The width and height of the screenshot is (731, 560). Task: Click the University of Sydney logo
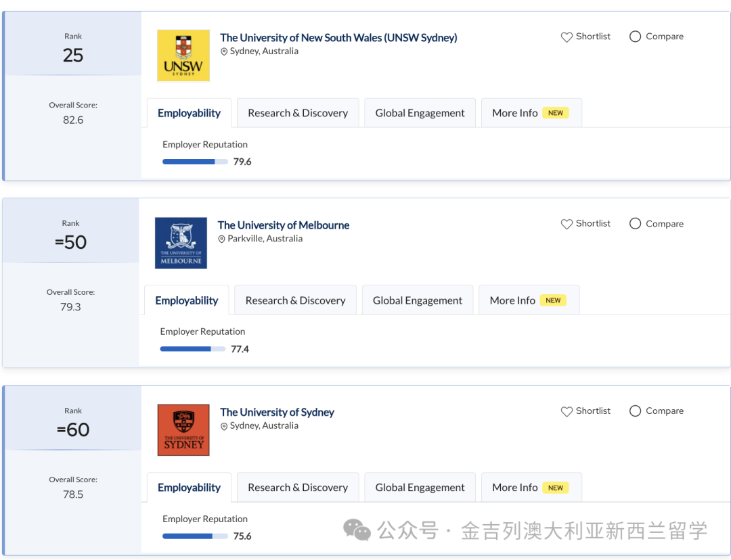[x=183, y=430]
